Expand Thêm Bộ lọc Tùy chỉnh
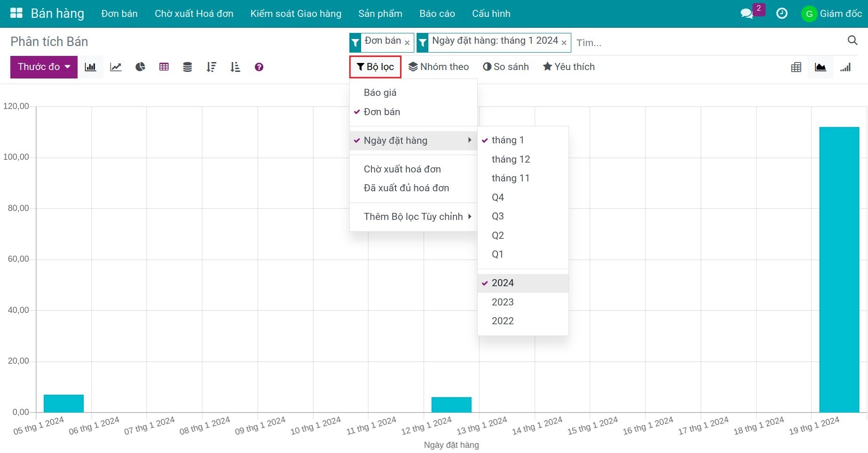The image size is (868, 453). (x=413, y=217)
